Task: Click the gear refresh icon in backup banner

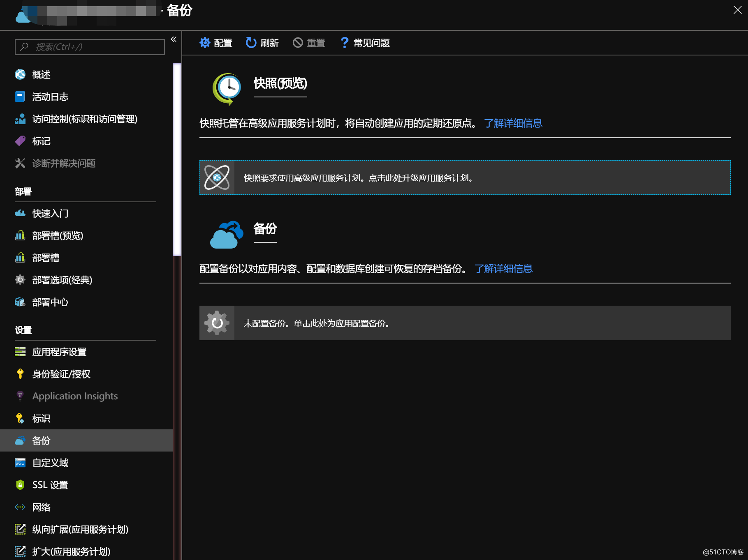Action: [217, 323]
